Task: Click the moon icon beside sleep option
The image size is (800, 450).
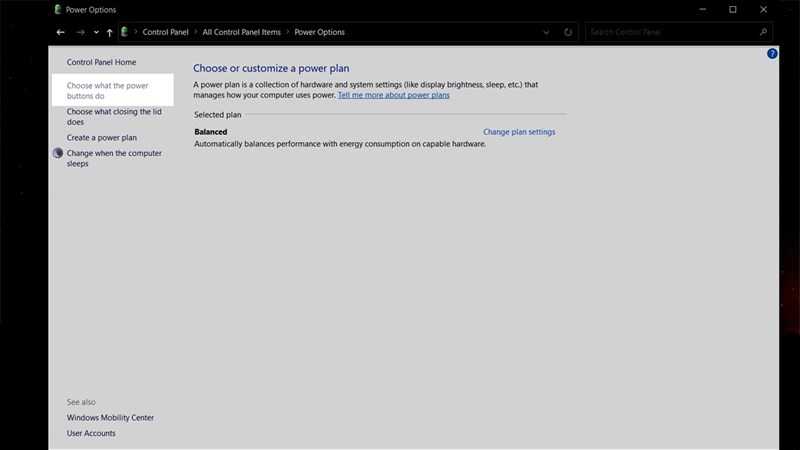Action: (x=58, y=153)
